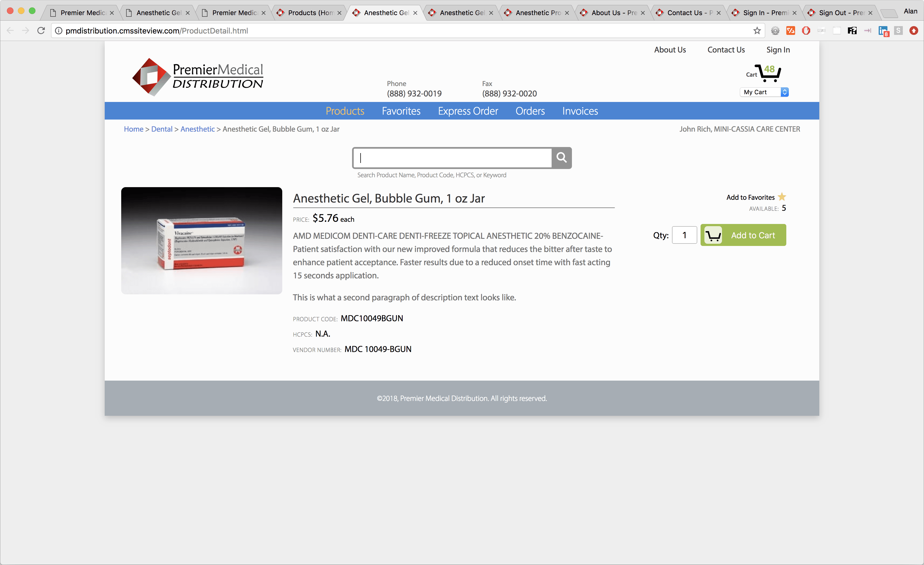Close the Contact Us browser tab
This screenshot has width=924, height=565.
[718, 13]
